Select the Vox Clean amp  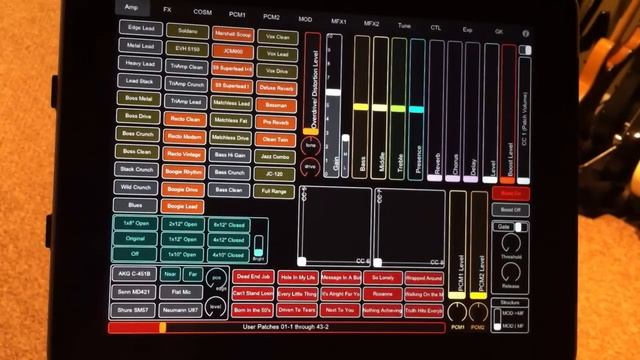click(278, 37)
